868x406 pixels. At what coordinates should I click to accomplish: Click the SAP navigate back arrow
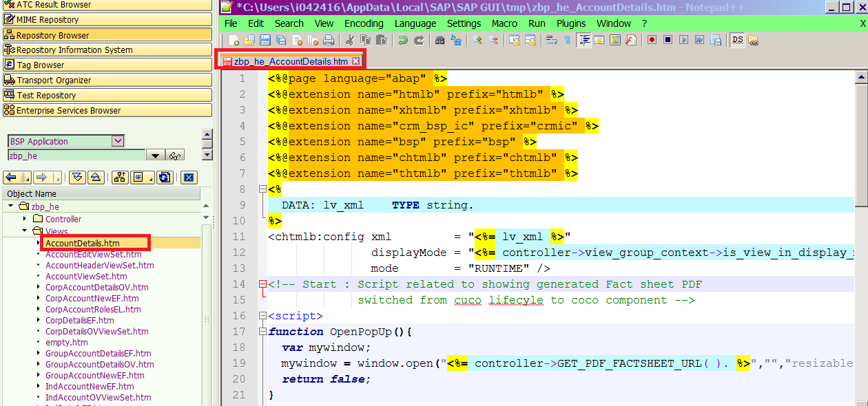[12, 178]
